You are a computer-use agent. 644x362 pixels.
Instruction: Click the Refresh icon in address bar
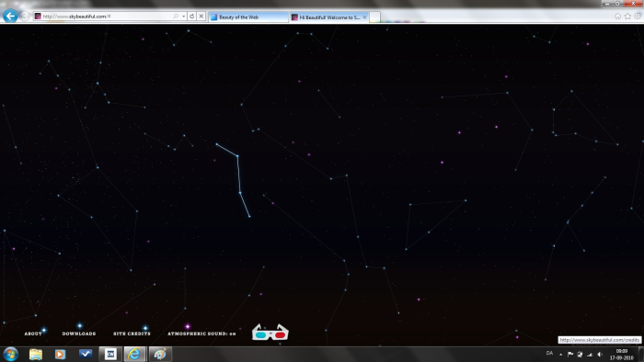click(x=191, y=17)
